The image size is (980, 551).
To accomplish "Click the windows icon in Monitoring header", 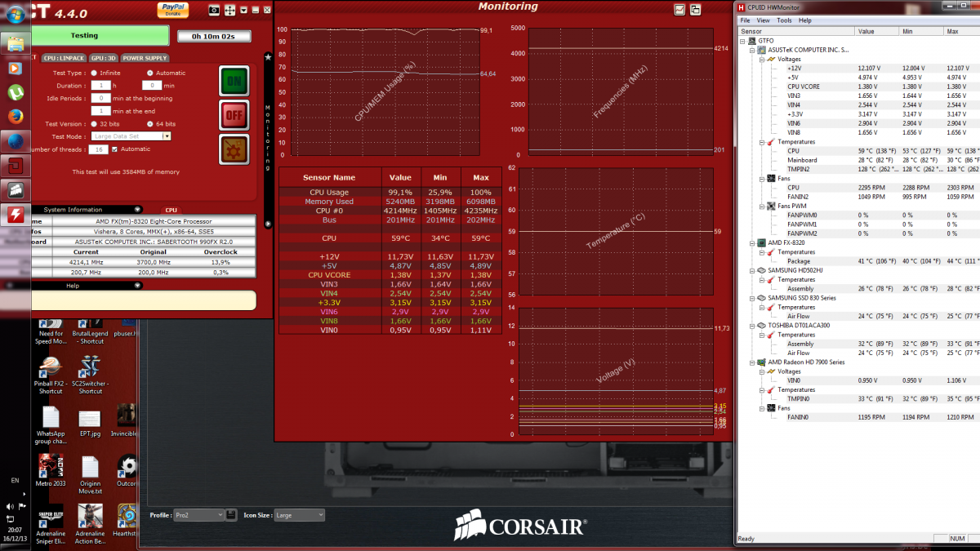I will (x=695, y=10).
